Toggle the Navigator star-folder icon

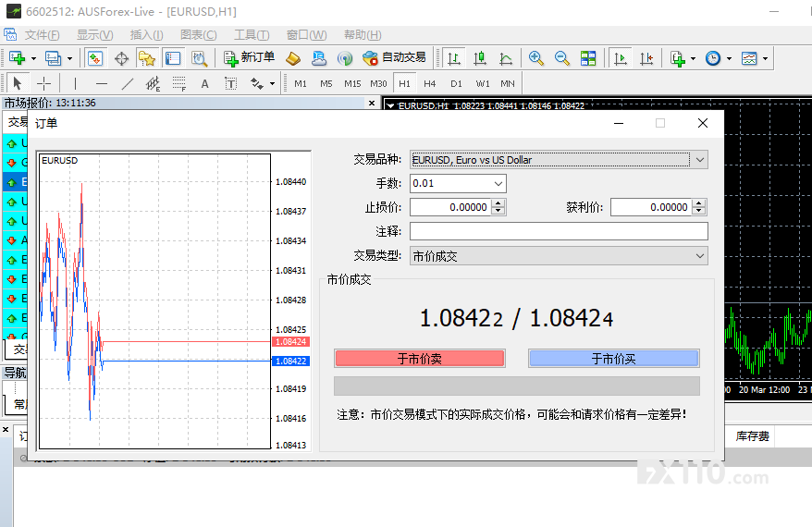(147, 58)
